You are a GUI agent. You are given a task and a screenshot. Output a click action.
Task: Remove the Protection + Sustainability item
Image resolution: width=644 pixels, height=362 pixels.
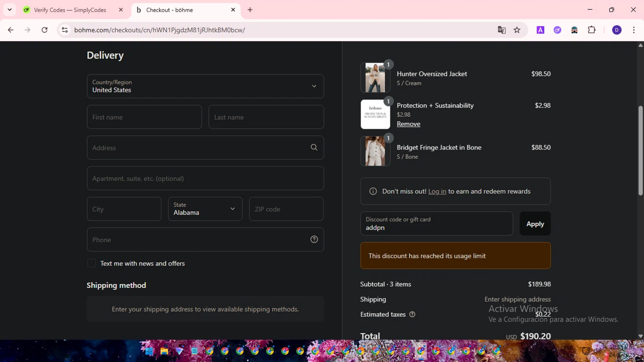408,124
